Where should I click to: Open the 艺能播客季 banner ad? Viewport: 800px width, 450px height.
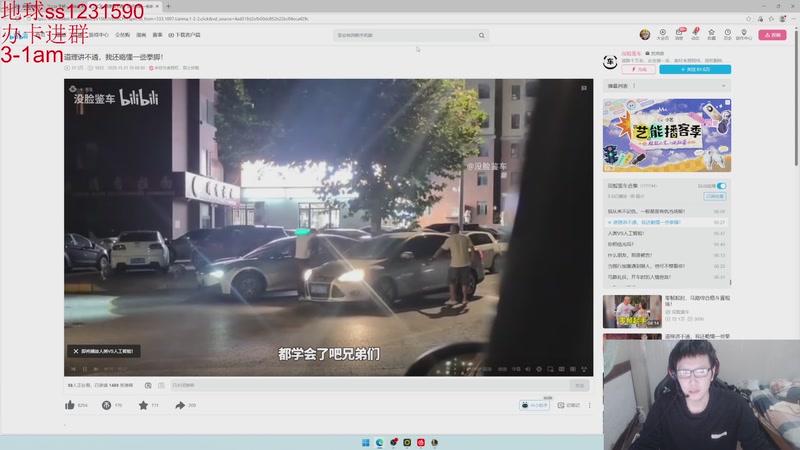point(667,135)
